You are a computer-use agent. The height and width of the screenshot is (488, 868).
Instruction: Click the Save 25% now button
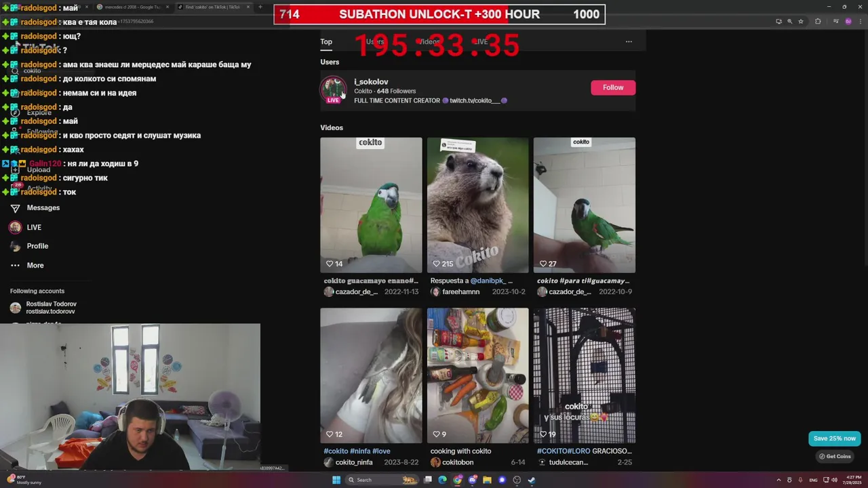point(835,439)
